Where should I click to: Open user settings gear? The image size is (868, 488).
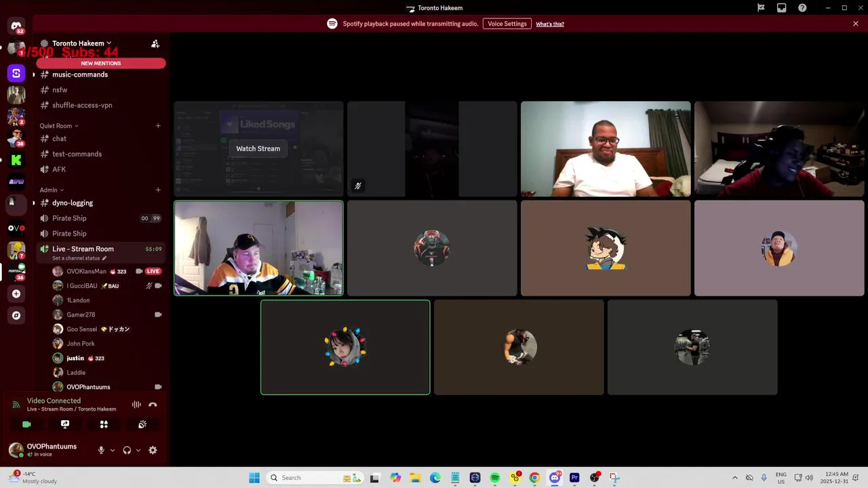pos(153,450)
